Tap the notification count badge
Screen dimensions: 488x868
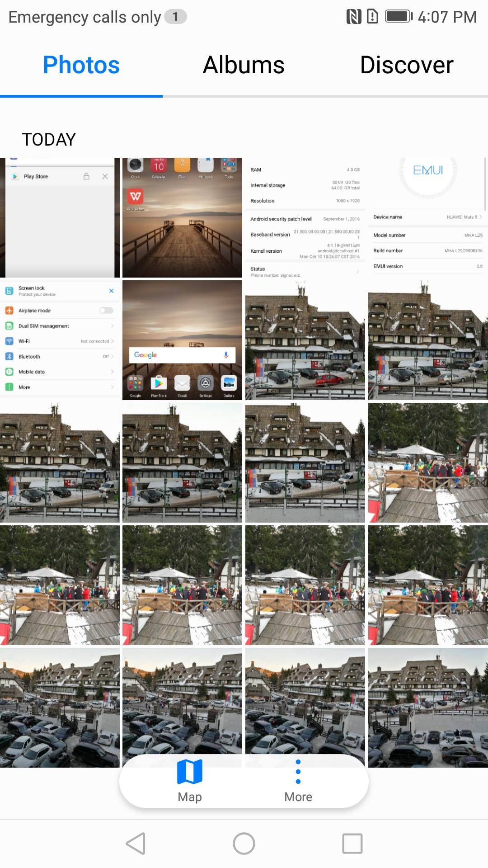[175, 17]
